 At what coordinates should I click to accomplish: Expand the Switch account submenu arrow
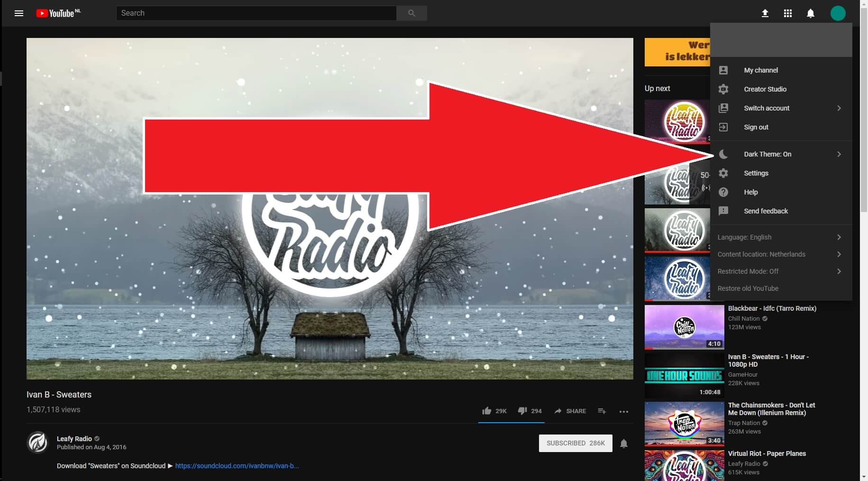pos(839,108)
